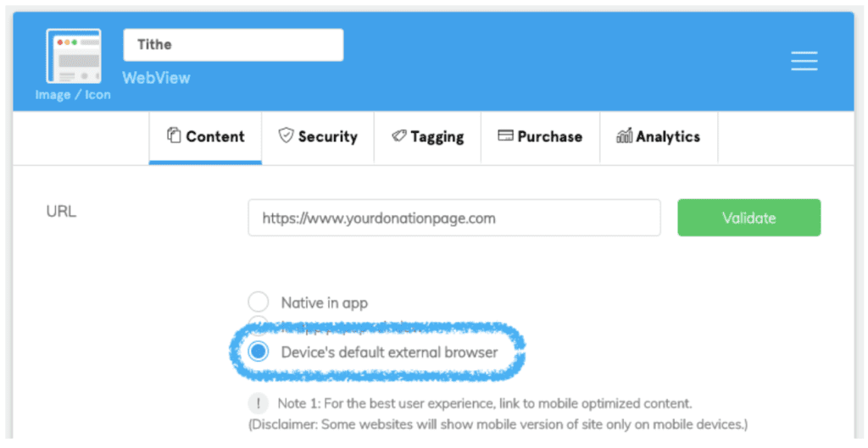The width and height of the screenshot is (868, 448).
Task: Focus the URL input field
Action: (x=453, y=218)
